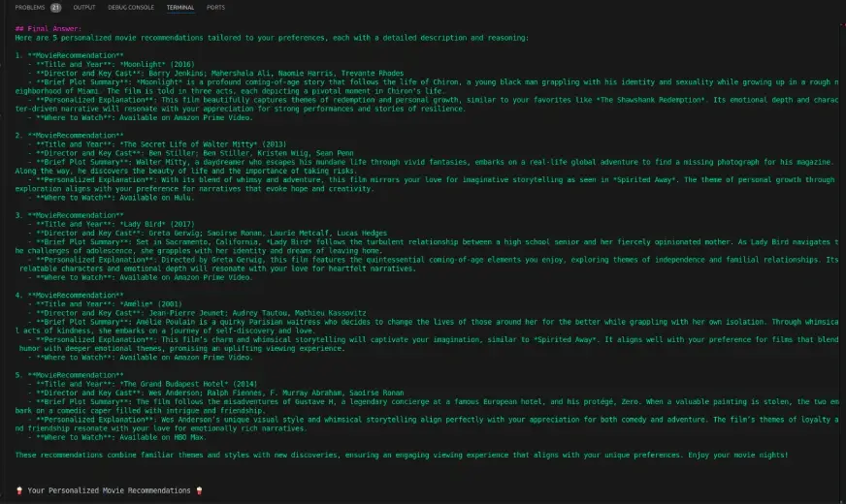
Task: Click the '*Amélie* (2001)' title line
Action: (x=105, y=304)
